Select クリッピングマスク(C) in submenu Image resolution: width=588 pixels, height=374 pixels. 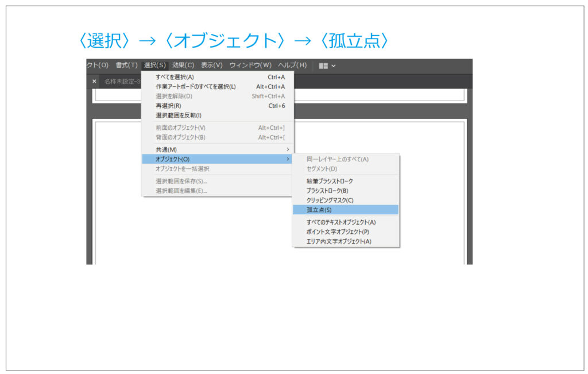(346, 201)
